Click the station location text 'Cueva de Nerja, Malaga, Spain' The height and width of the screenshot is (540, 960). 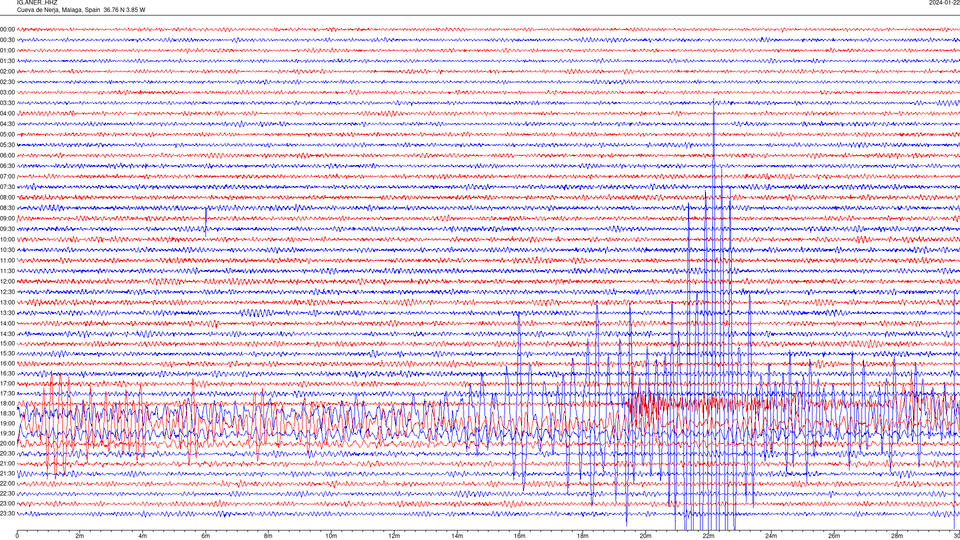click(x=58, y=10)
